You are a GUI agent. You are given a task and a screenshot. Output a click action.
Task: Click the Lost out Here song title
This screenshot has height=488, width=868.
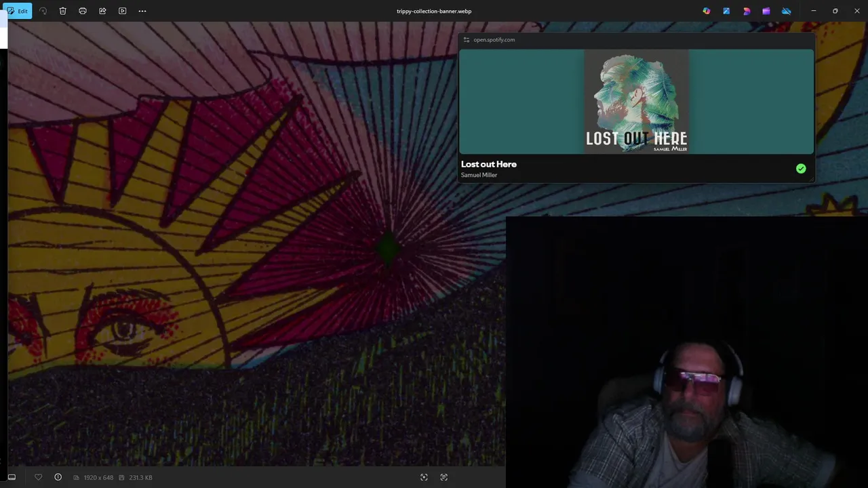489,164
